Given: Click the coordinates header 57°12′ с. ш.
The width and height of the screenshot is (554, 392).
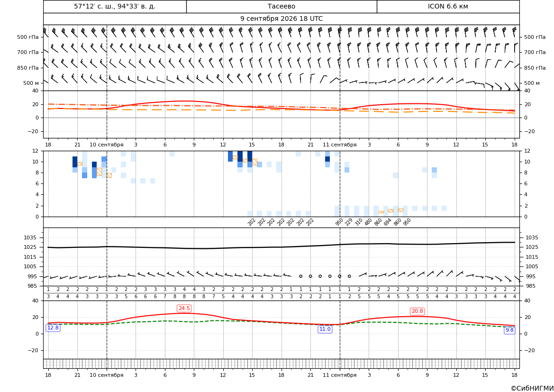Looking at the screenshot, I should pyautogui.click(x=115, y=6).
